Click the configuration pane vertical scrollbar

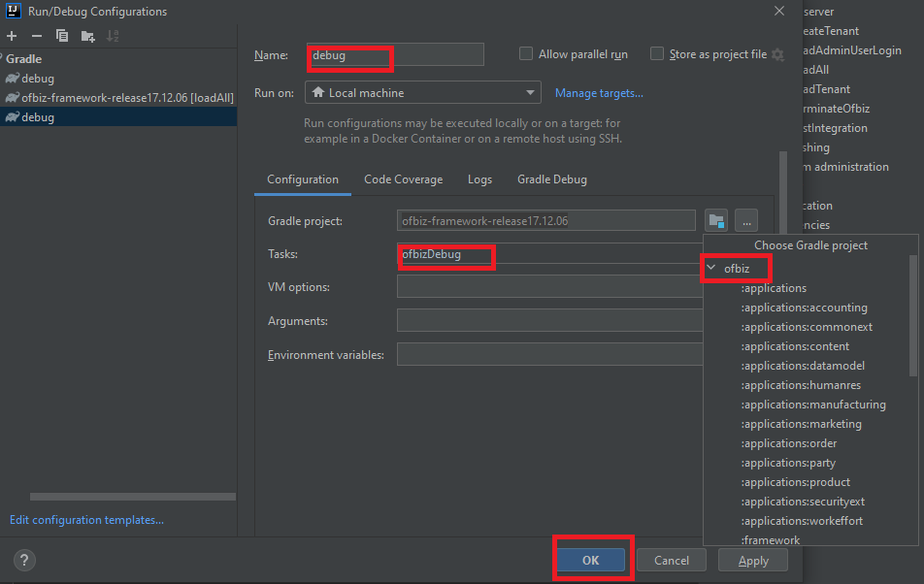point(783,194)
